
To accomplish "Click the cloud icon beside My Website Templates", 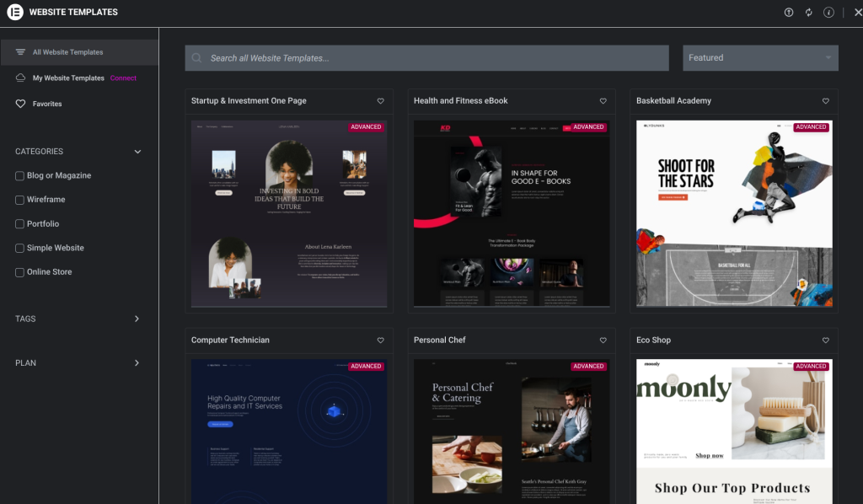I will [20, 78].
